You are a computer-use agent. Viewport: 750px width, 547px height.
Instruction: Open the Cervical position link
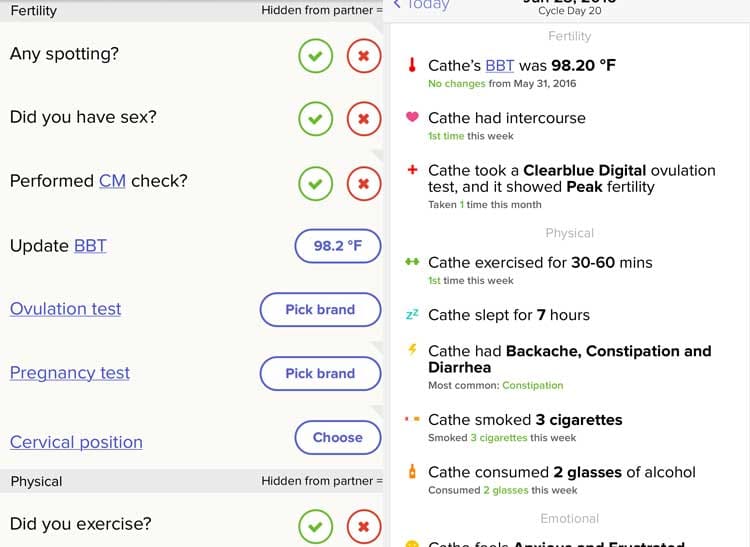pyautogui.click(x=76, y=442)
